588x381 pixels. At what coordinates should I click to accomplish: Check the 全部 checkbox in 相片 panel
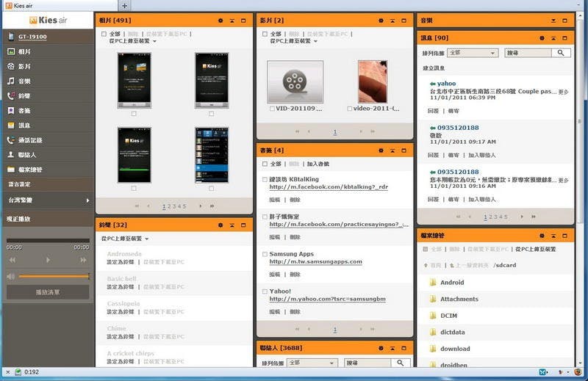pyautogui.click(x=104, y=34)
